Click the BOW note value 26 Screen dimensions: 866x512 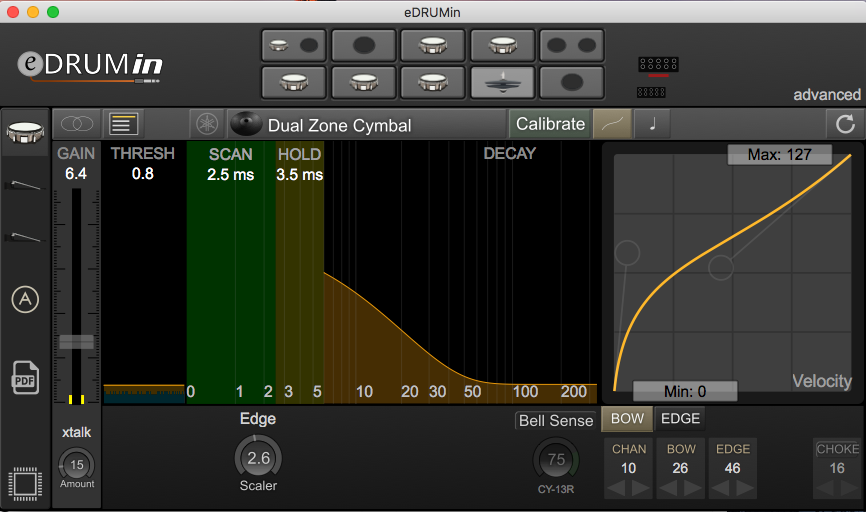(x=680, y=468)
